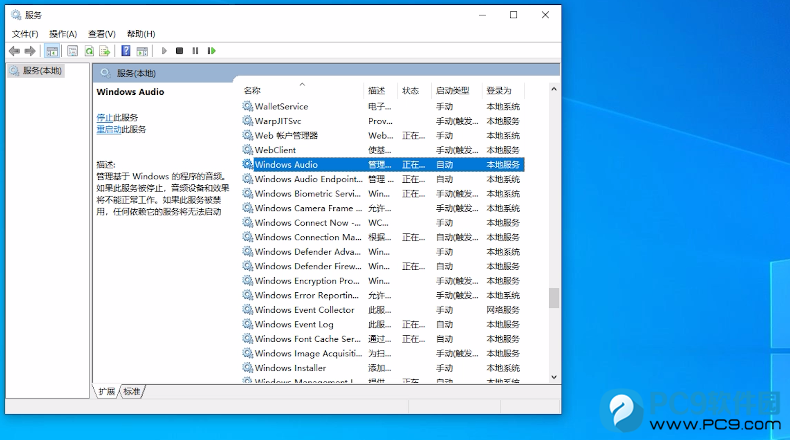Click gear icon beside Windows Audio Endpoint
790x440 pixels.
point(247,179)
